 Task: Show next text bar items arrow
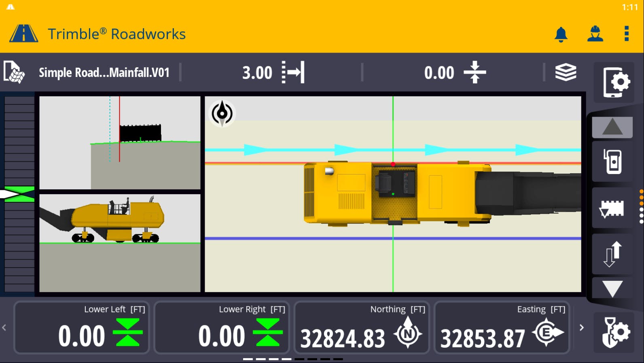pos(582,328)
